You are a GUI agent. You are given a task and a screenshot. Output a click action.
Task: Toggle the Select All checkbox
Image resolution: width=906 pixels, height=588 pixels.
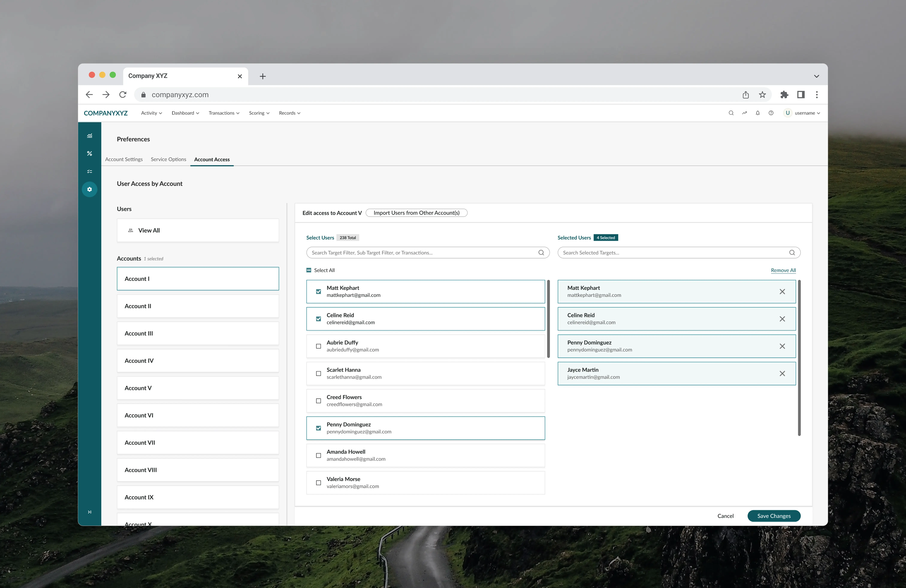pos(309,270)
